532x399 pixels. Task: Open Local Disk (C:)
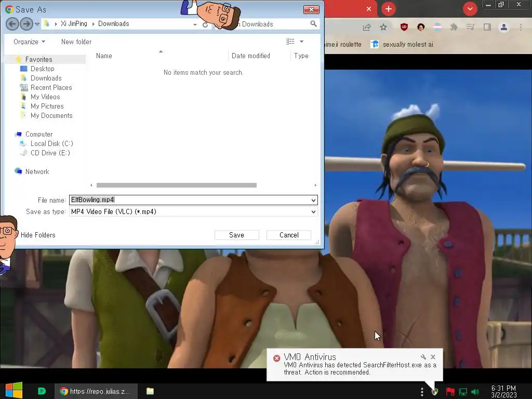click(51, 144)
